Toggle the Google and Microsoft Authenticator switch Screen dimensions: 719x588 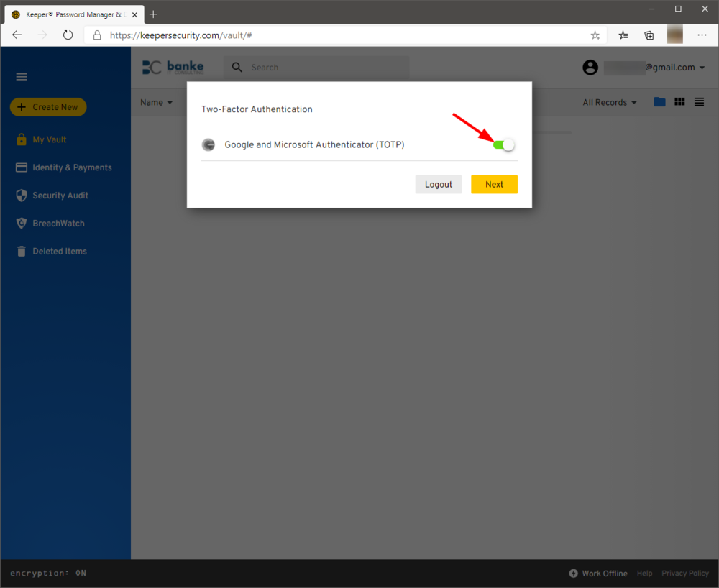pyautogui.click(x=503, y=144)
